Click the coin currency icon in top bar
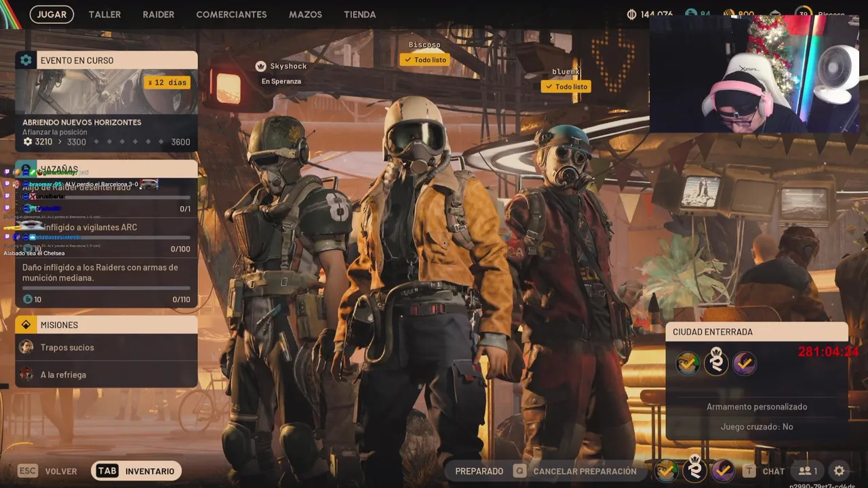Viewport: 868px width, 488px height. tap(631, 14)
